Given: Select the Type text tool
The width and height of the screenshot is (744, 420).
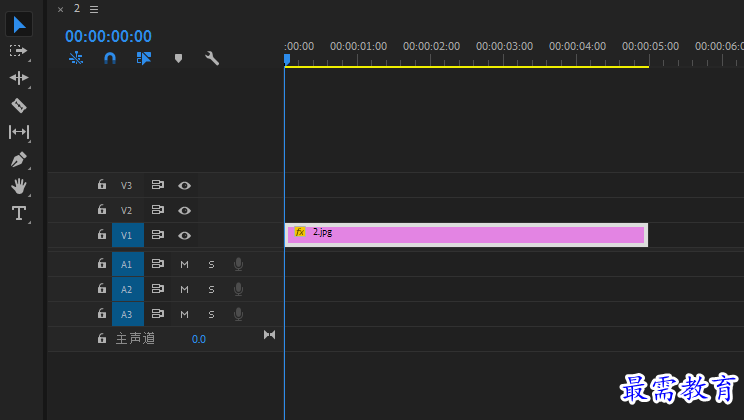Looking at the screenshot, I should [19, 213].
